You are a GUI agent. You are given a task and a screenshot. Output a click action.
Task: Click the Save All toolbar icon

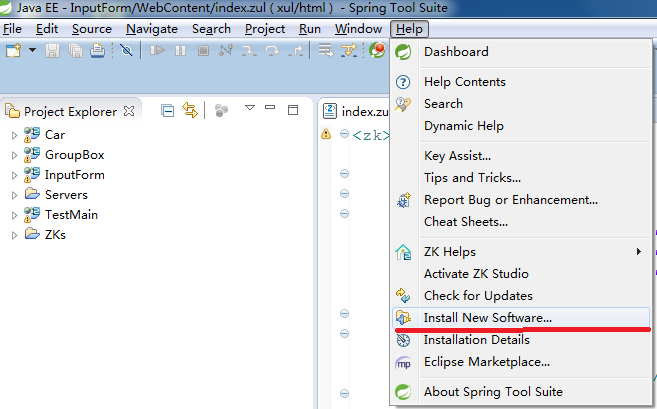pyautogui.click(x=75, y=51)
